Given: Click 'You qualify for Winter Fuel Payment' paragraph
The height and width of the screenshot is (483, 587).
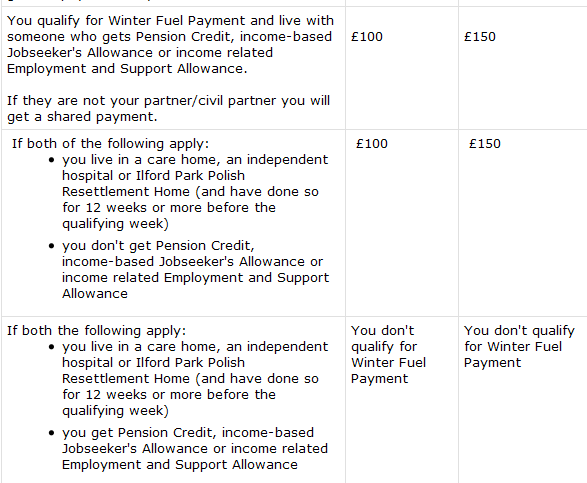Looking at the screenshot, I should (170, 45).
